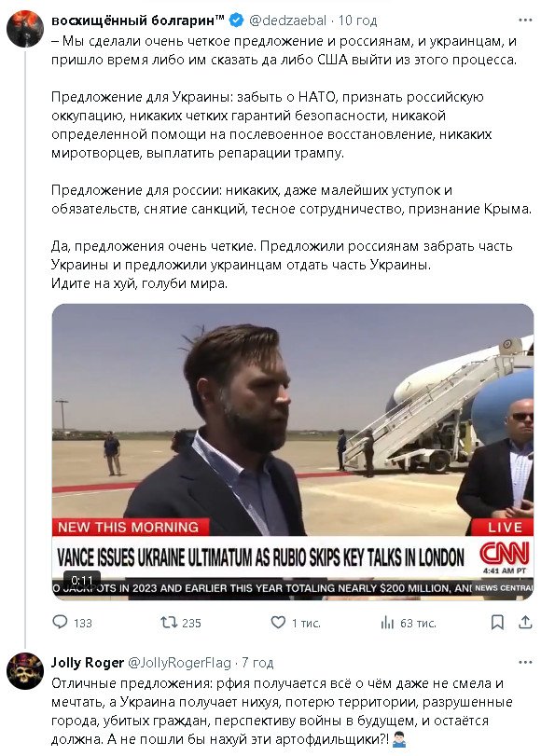Open Jolly Roger's reply text
This screenshot has width=541, height=756.
282,711
